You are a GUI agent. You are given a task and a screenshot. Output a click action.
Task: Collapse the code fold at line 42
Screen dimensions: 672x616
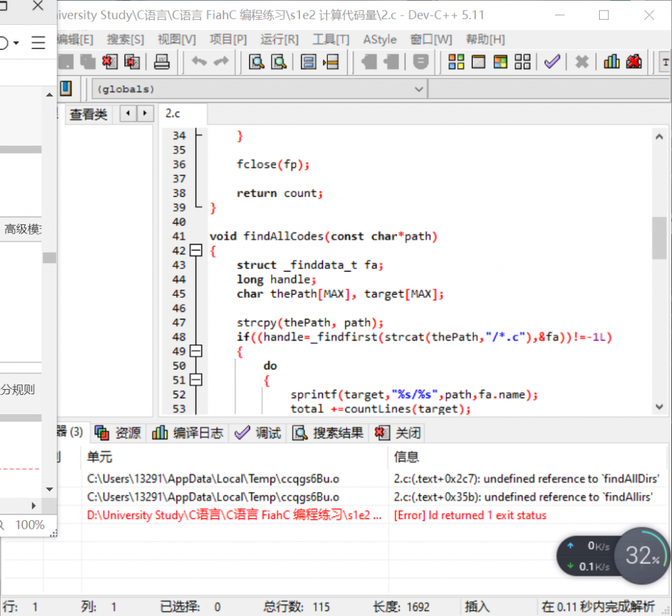point(196,251)
